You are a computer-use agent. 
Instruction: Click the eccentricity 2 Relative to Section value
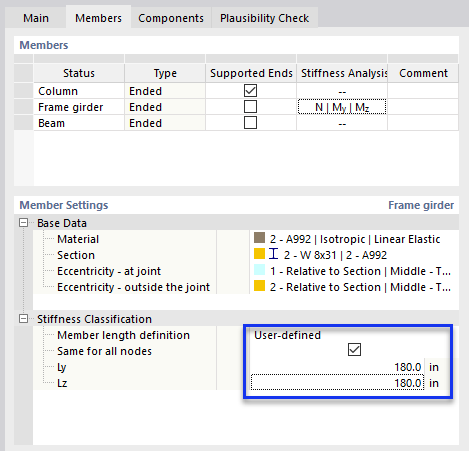click(x=360, y=287)
